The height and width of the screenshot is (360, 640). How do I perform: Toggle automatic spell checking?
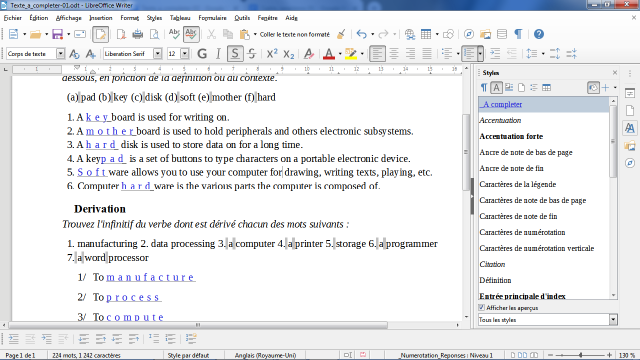coord(191,34)
